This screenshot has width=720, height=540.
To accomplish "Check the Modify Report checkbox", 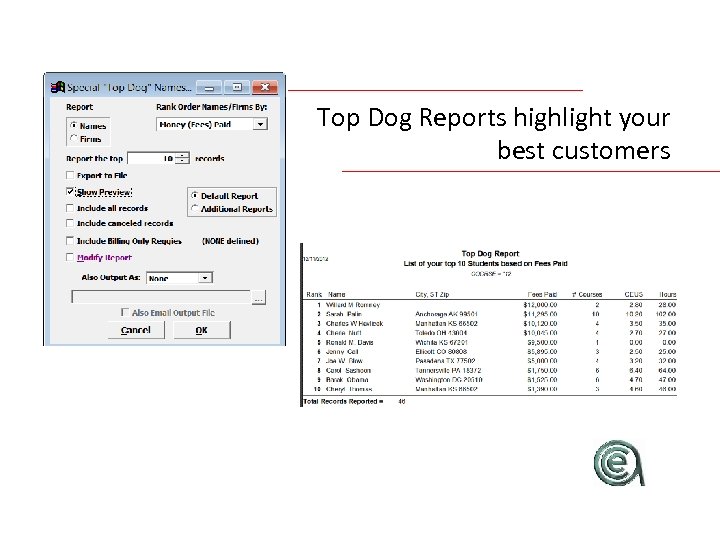I will (70, 257).
